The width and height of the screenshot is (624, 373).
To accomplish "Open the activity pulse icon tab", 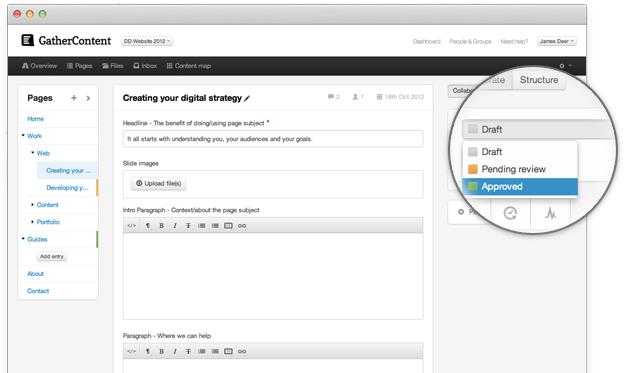I will coord(551,213).
